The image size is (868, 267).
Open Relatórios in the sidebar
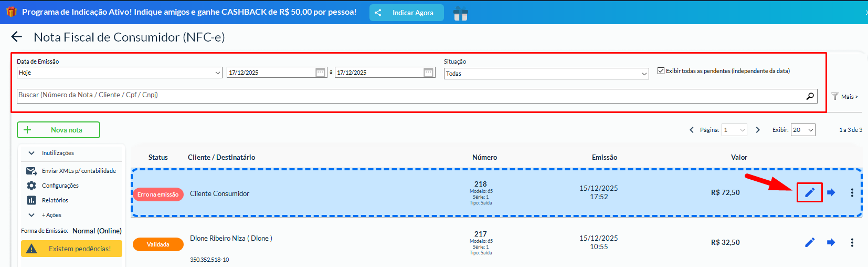pyautogui.click(x=55, y=200)
